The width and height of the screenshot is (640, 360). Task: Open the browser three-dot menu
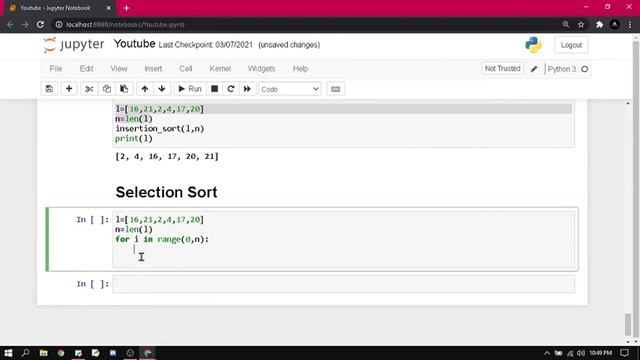[630, 24]
